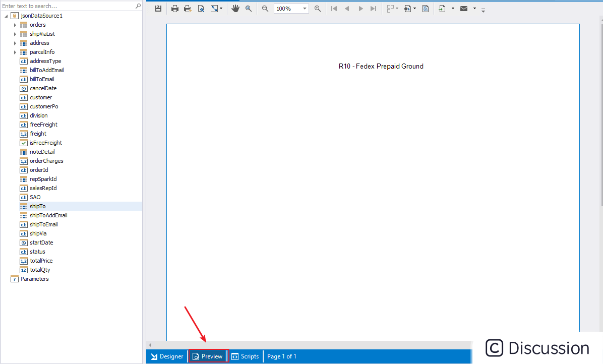Select the Hand tool
Viewport: 603px width, 364px height.
tap(235, 9)
